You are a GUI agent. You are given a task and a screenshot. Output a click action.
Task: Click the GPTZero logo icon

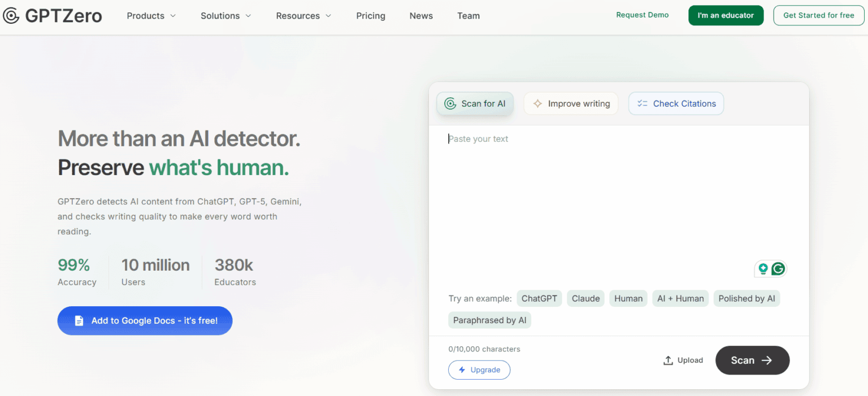coord(11,15)
